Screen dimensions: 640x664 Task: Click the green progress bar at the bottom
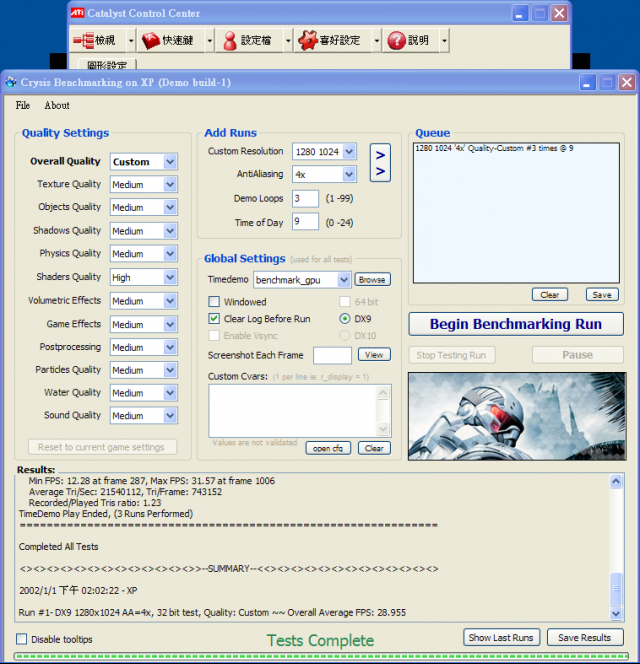coord(321,656)
